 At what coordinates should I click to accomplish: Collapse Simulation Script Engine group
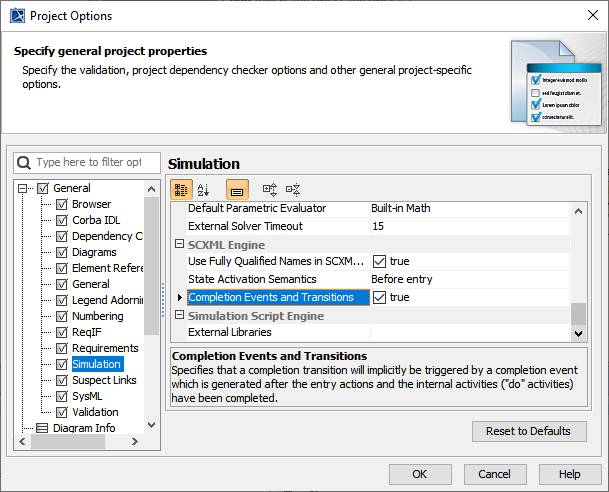click(x=180, y=316)
